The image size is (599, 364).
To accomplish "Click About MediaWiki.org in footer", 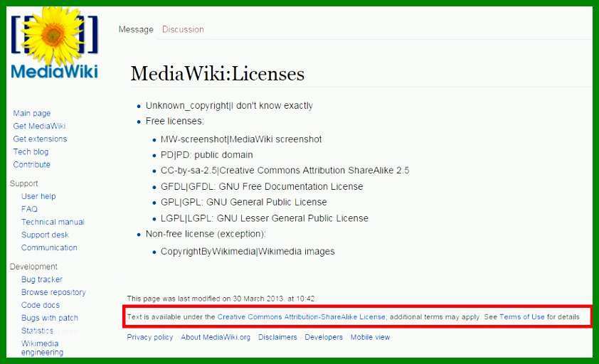I will click(x=216, y=337).
